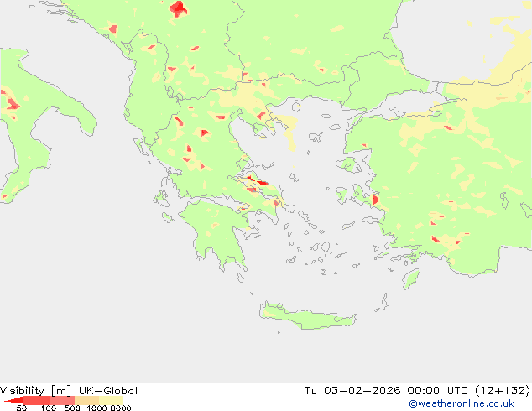Image resolution: width=532 pixels, height=411 pixels.
Task: Select the 500–1000 m orange legend swatch
Action: point(87,400)
